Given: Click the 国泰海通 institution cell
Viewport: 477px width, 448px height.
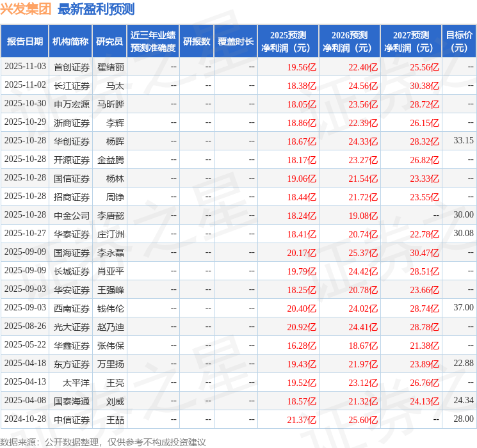Looking at the screenshot, I should pos(72,401).
